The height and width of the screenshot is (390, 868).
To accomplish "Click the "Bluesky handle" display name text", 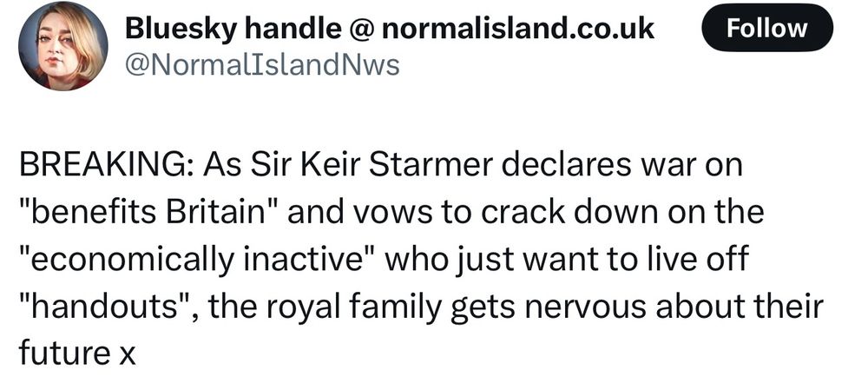I will (x=233, y=29).
